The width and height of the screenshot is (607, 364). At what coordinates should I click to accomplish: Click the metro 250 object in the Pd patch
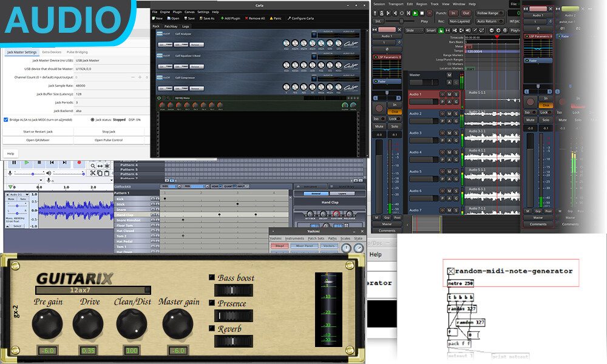(x=460, y=283)
